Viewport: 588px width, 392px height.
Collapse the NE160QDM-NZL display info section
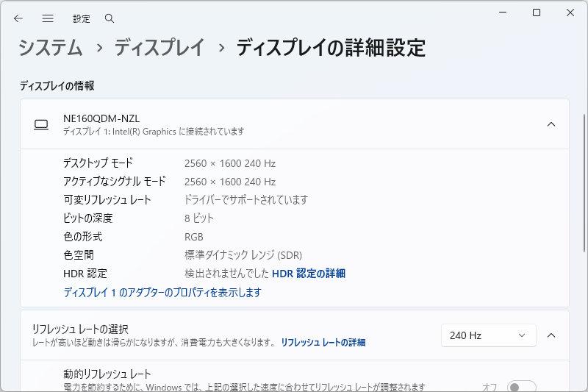pos(551,124)
